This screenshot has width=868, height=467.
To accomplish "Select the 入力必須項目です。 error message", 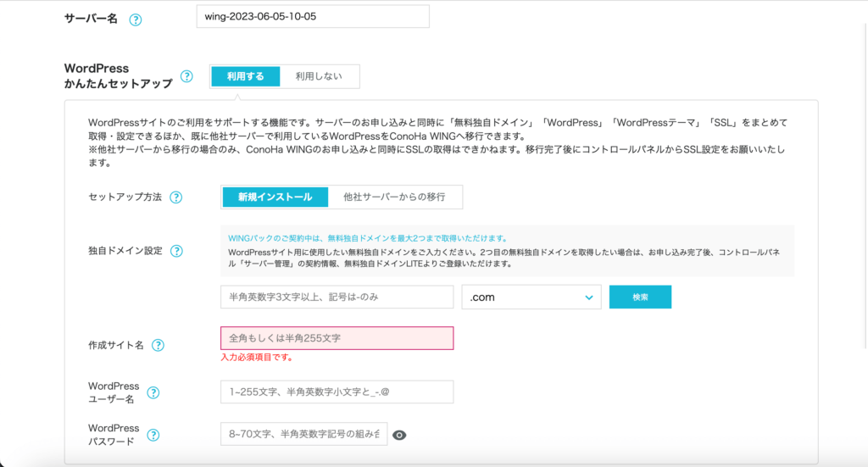I will pyautogui.click(x=257, y=358).
